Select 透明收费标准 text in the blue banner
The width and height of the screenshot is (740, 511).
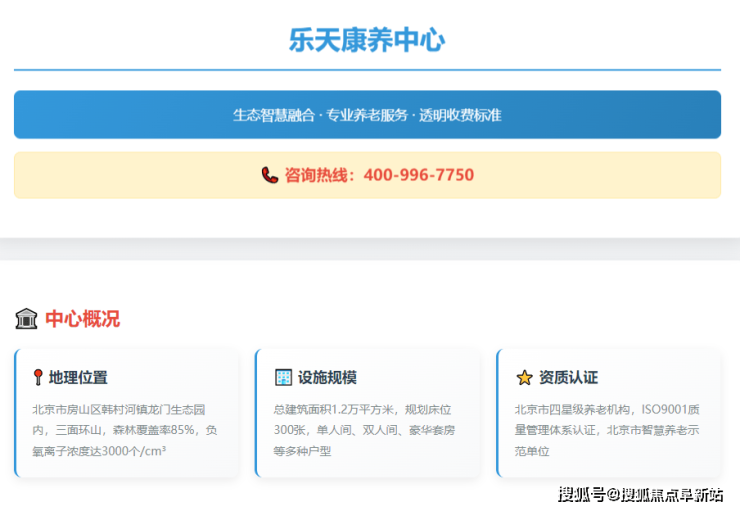(x=460, y=115)
